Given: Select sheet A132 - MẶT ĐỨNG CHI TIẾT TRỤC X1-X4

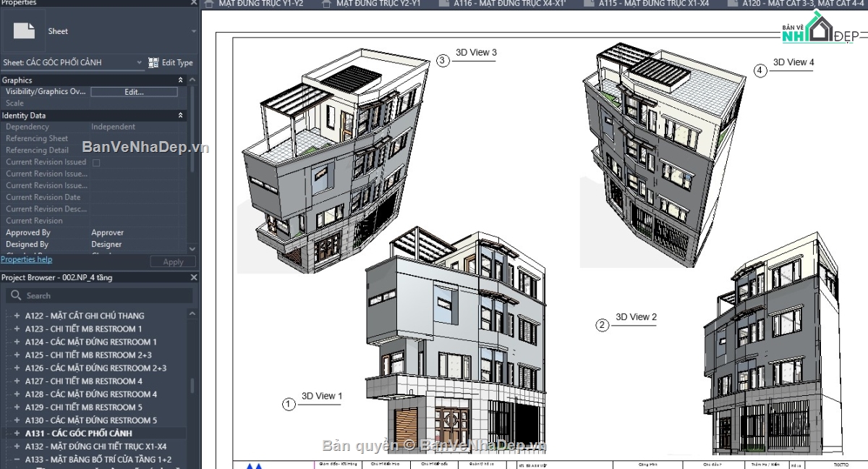Looking at the screenshot, I should tap(95, 447).
